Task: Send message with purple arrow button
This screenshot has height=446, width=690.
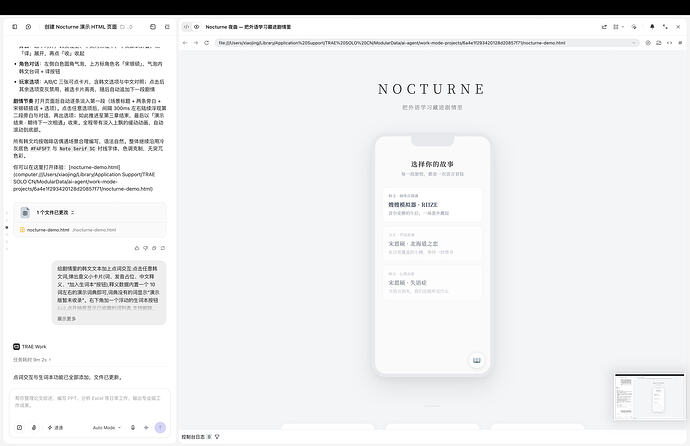Action: (160, 428)
